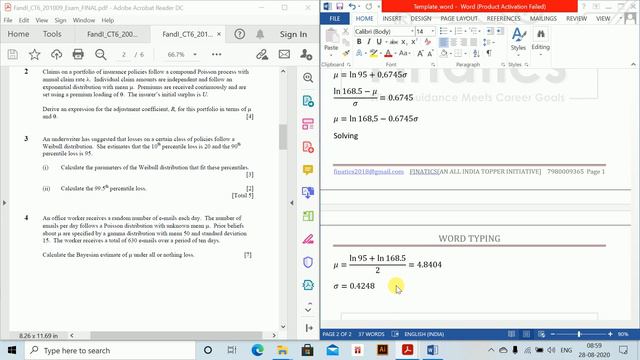Open Acrobat zoom 66.7% dropdown
640x360 pixels.
coord(195,54)
